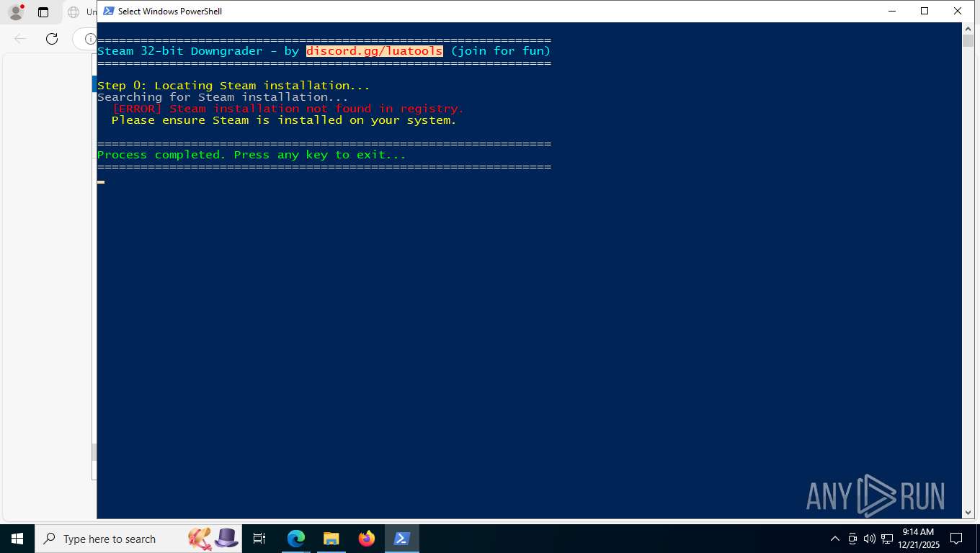Open Task View on the taskbar
The width and height of the screenshot is (980, 553).
click(x=259, y=539)
